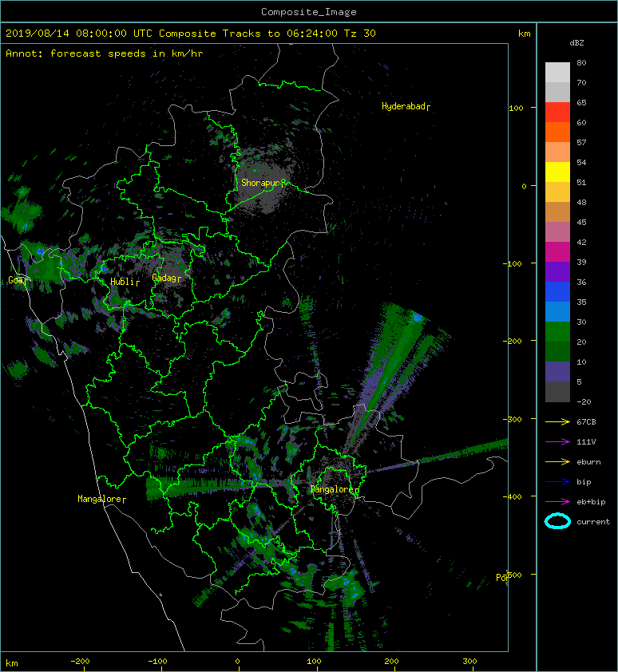This screenshot has height=672, width=618.
Task: Pick the light orange 57 dBZ swatch
Action: pos(557,152)
